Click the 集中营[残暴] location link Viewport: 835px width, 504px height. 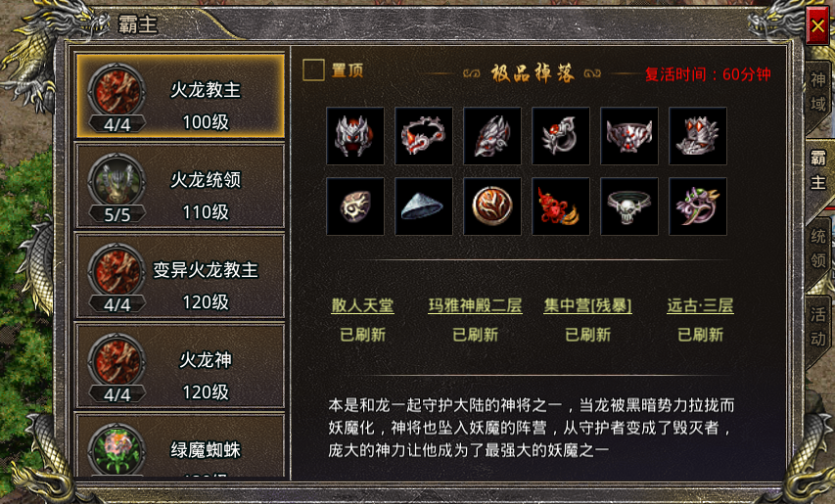click(x=588, y=305)
